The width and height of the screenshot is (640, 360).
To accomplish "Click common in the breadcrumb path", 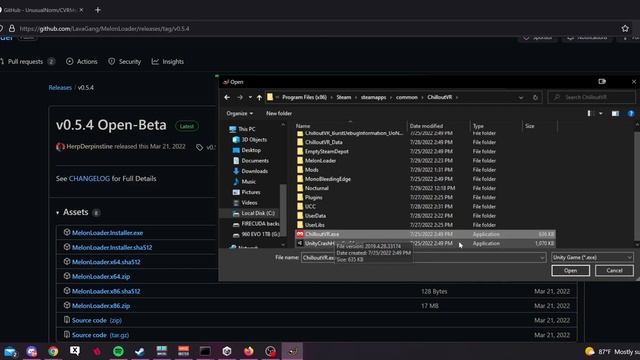I will pos(407,97).
